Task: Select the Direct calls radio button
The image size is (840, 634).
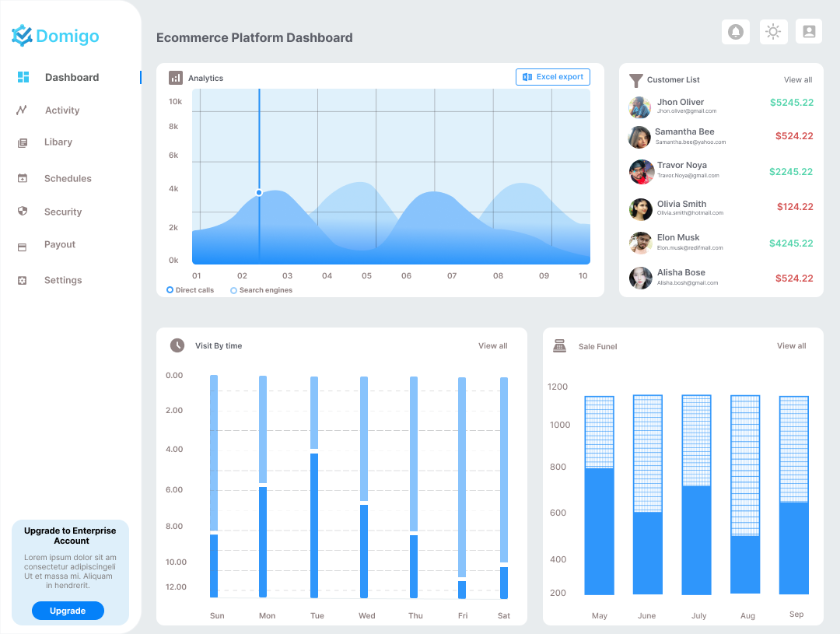Action: 169,289
